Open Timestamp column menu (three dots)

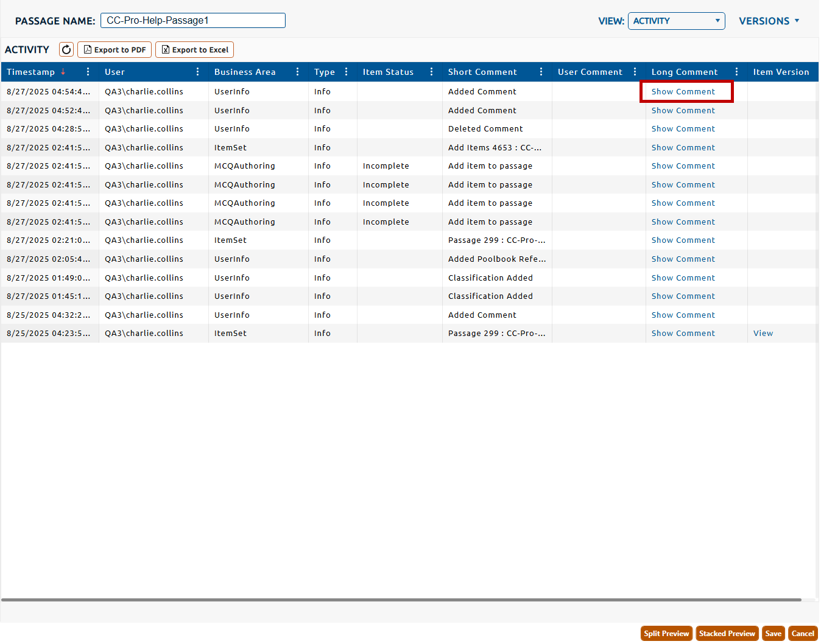[x=88, y=72]
